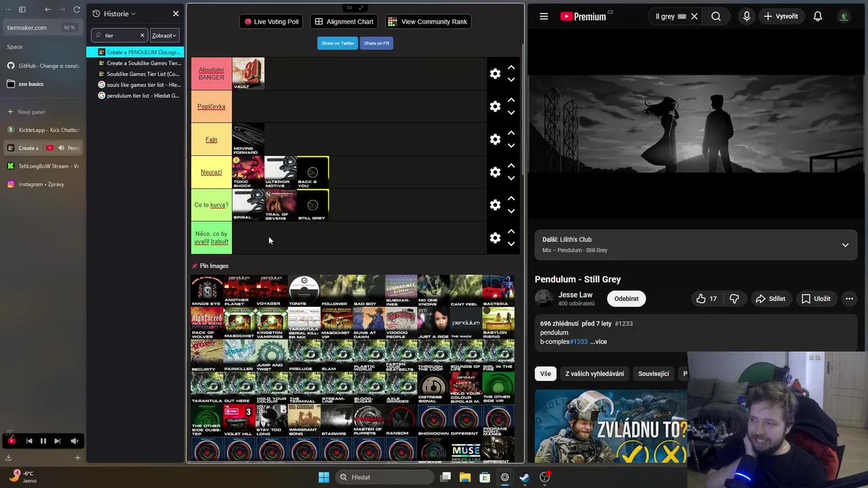This screenshot has height=488, width=868.
Task: Mute the Pendulum YouTube split tab
Action: click(62, 148)
